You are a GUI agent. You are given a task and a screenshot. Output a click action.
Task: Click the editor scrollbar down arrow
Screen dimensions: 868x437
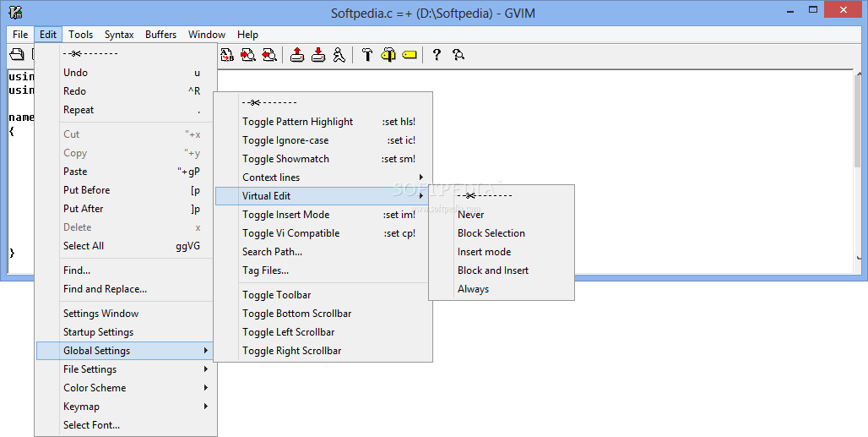tap(859, 258)
